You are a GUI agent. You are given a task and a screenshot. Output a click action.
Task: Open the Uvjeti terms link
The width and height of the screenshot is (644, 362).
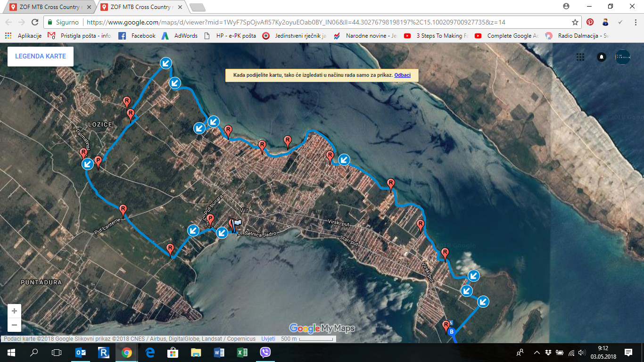coord(268,339)
